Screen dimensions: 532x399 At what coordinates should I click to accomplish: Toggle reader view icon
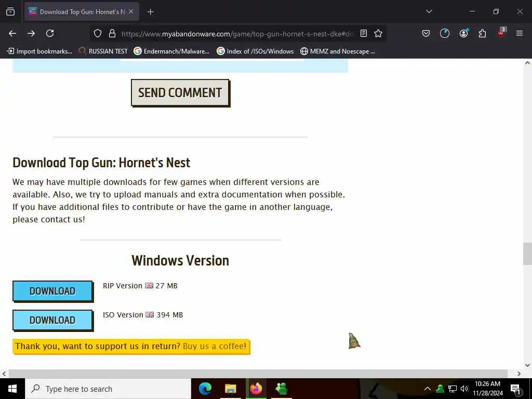(364, 33)
